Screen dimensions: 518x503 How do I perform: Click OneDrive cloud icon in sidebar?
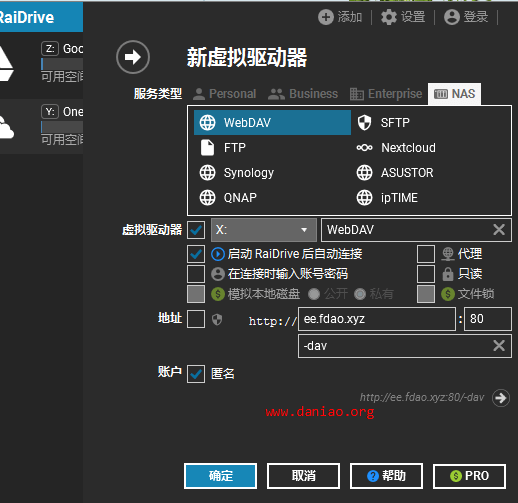[x=6, y=128]
